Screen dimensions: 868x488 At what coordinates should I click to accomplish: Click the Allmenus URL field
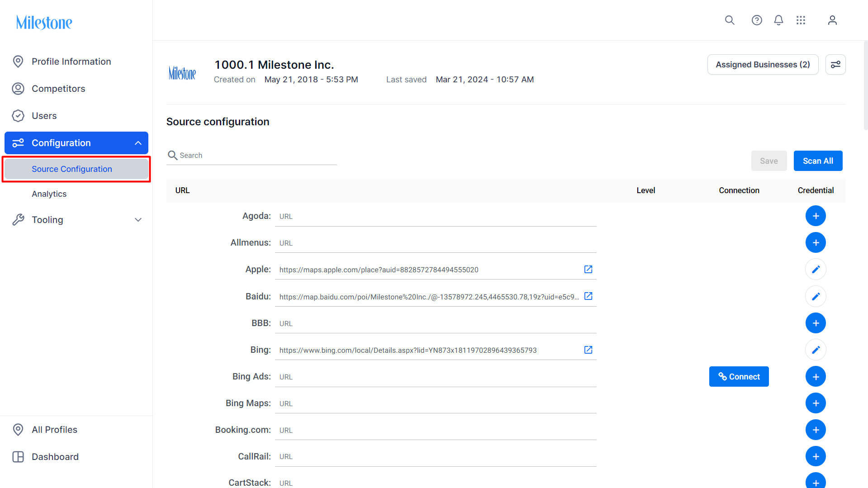436,243
